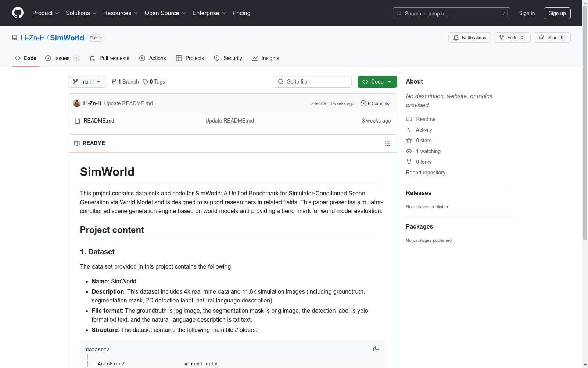Screen dimensions: 588x368
Task: Open the SimWorld repository name link
Action: coord(67,38)
